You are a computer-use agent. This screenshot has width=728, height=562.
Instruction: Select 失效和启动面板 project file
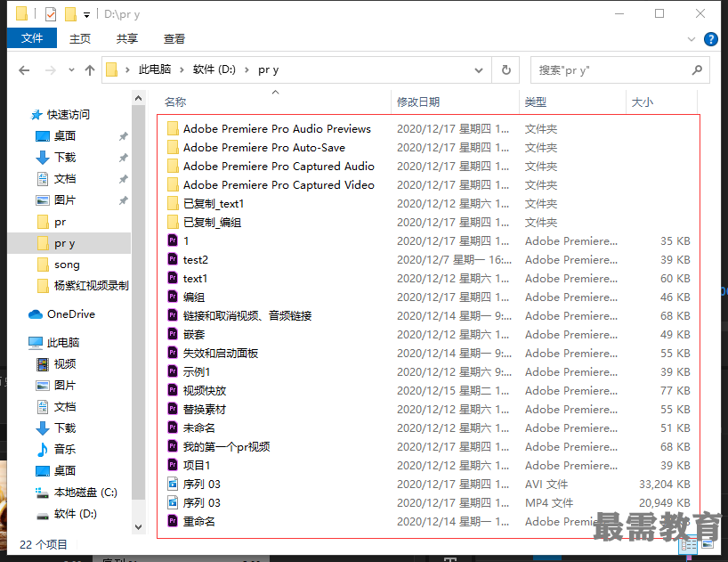(221, 353)
